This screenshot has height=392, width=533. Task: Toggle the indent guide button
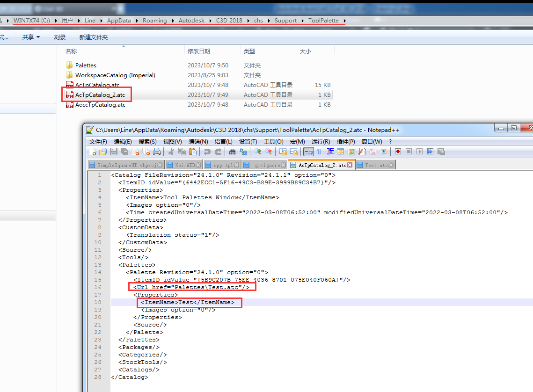tap(330, 152)
